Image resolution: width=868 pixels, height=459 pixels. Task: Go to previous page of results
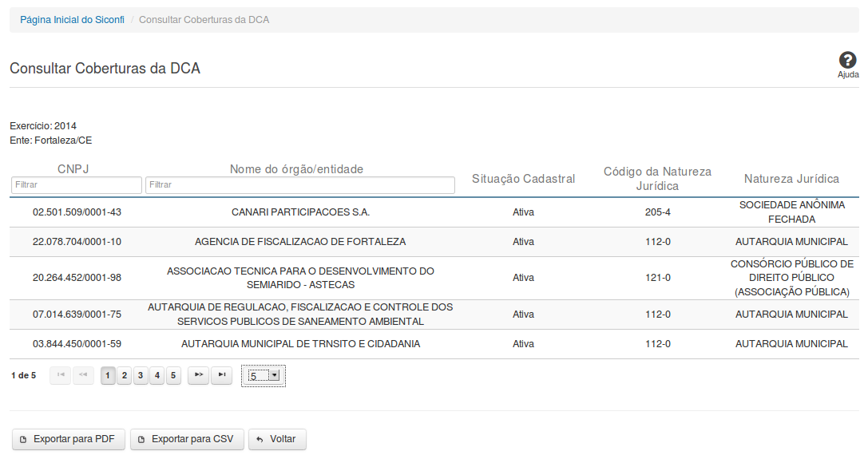(x=83, y=375)
